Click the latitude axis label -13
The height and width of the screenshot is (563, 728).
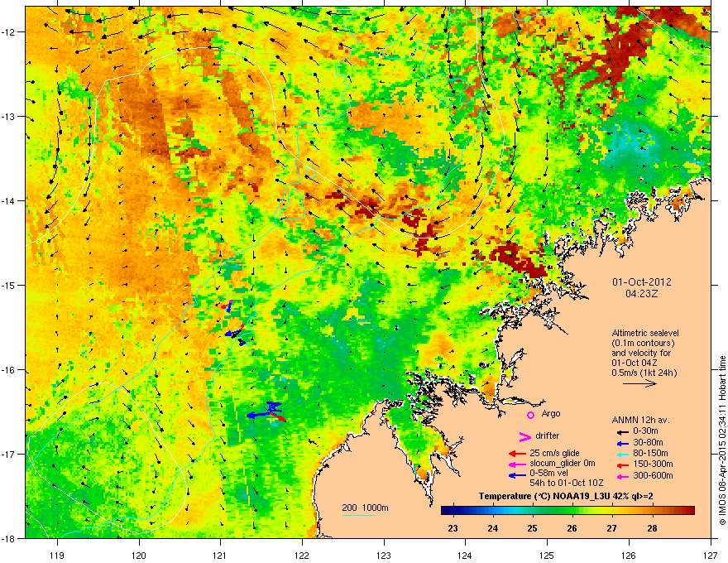tap(9, 116)
